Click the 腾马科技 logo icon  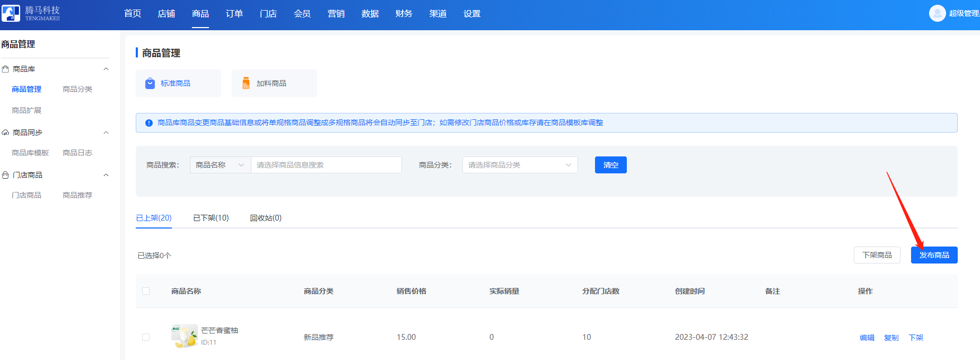pos(11,13)
